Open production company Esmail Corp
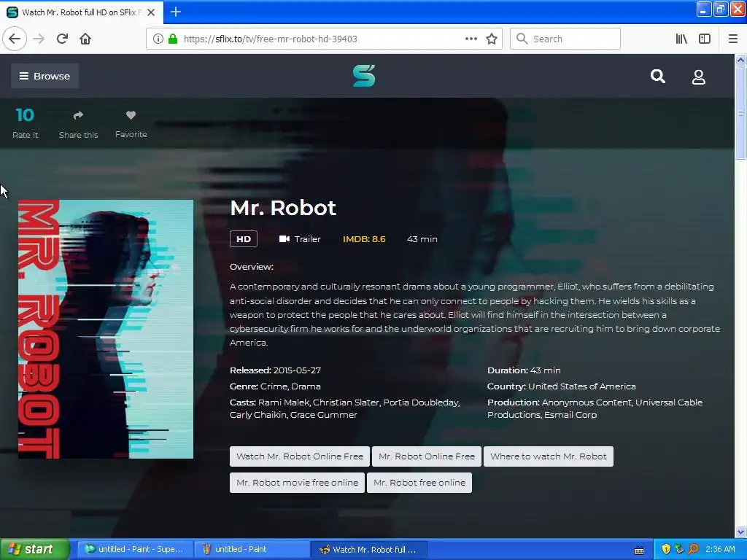Viewport: 747px width, 560px height. [570, 415]
